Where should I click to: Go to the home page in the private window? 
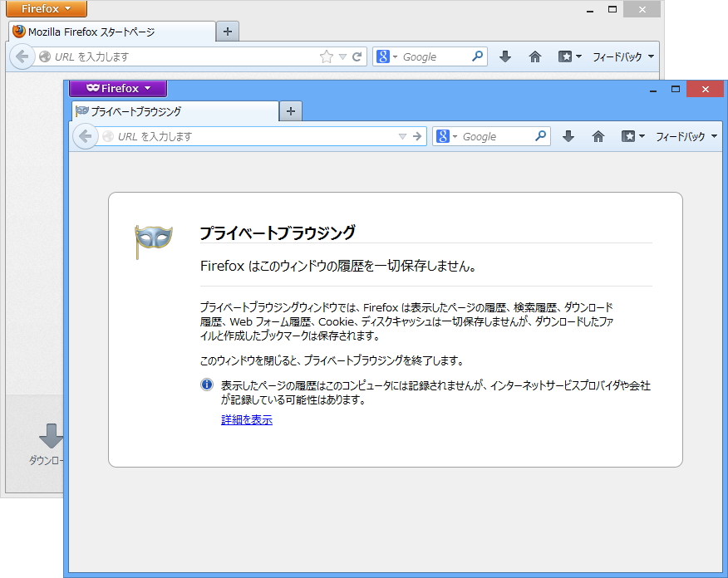tap(598, 135)
